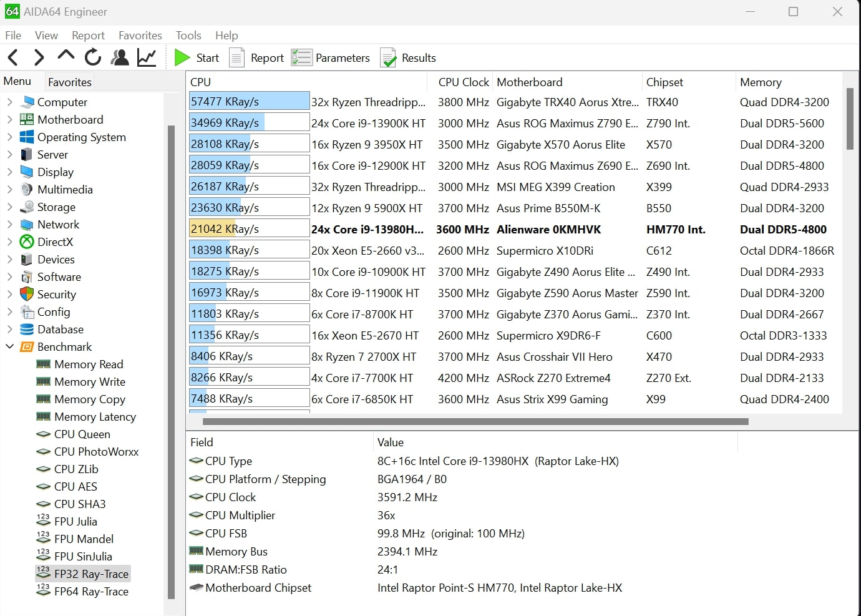Click the Forward navigation arrow
This screenshot has height=616, width=861.
click(39, 58)
